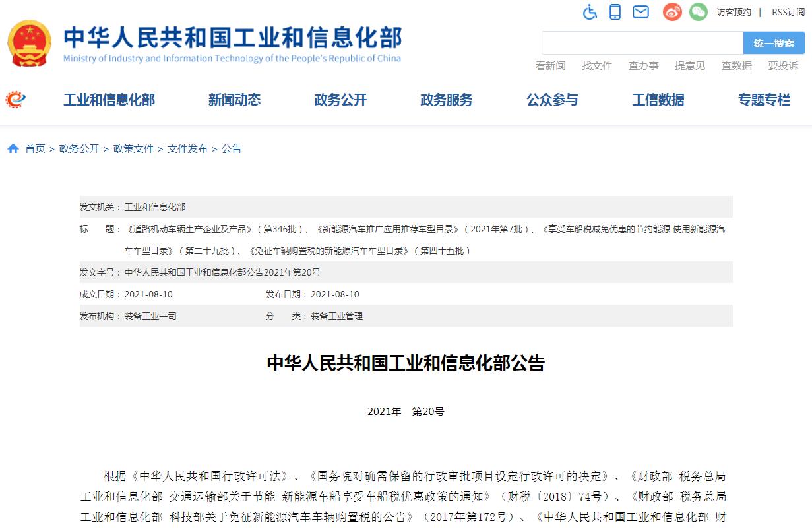The height and width of the screenshot is (529, 812).
Task: Open 工业和信息化部 nav menu
Action: coord(109,100)
